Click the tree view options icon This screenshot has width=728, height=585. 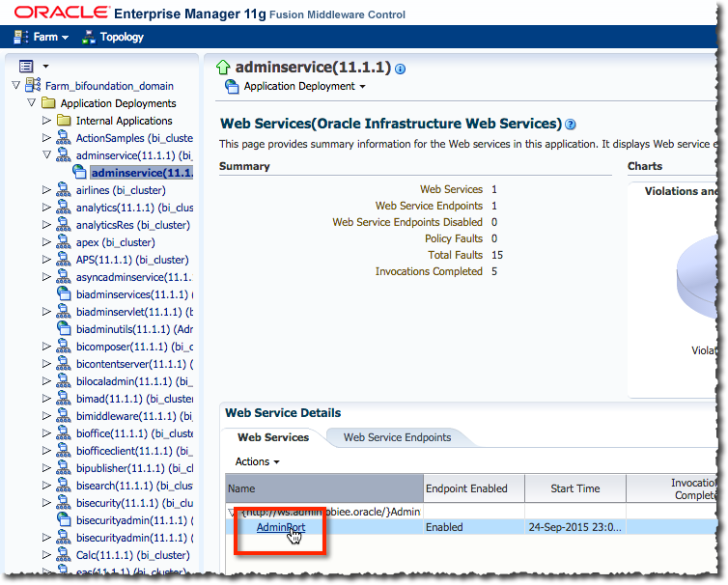coord(26,66)
